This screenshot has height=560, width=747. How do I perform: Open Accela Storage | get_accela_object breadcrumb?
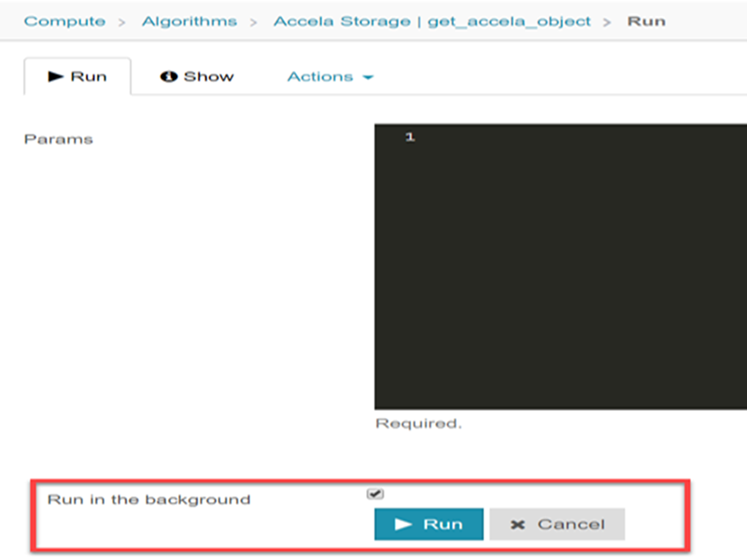(x=432, y=21)
